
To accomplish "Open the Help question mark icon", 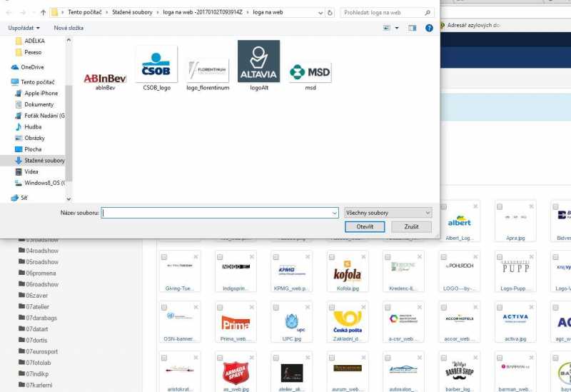I will click(x=429, y=28).
